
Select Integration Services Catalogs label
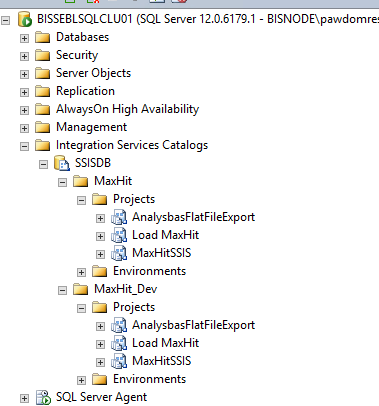[x=132, y=145]
